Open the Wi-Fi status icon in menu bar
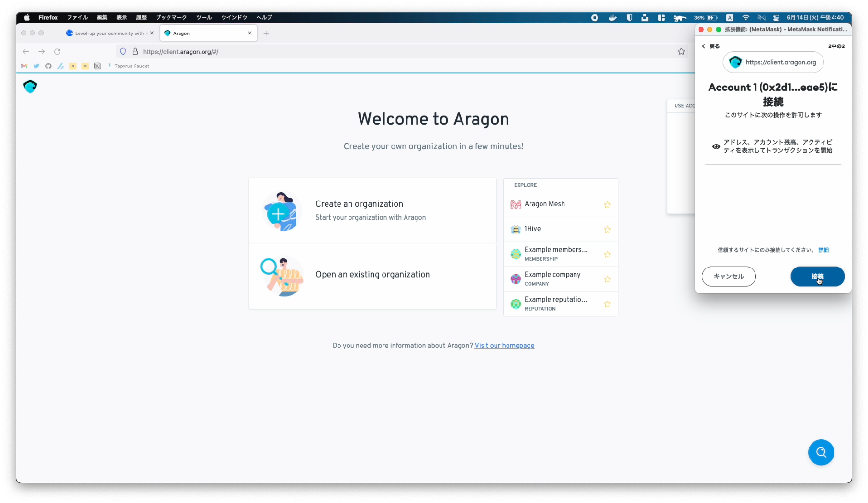The height and width of the screenshot is (503, 868). click(x=745, y=18)
